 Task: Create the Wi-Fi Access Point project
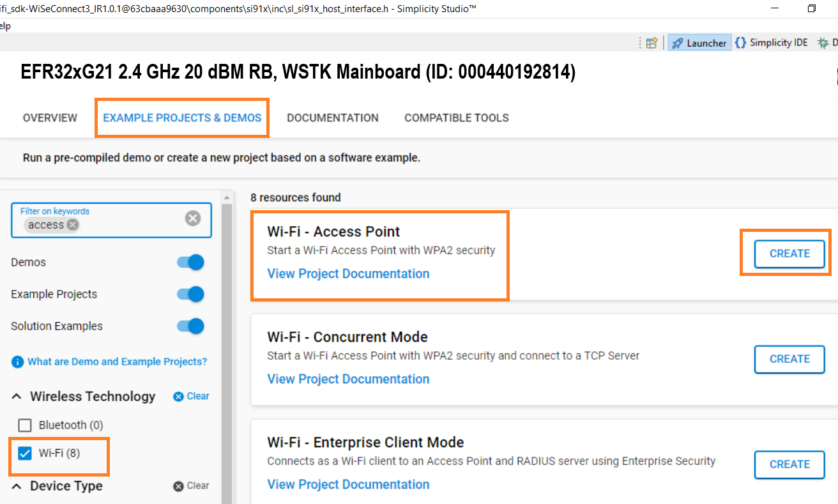tap(789, 254)
